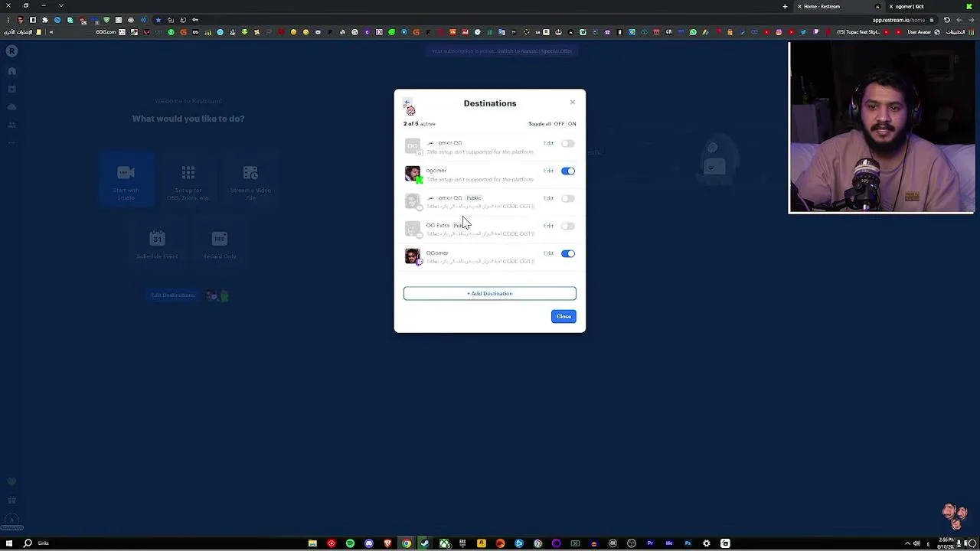Select the ogomer Kick channel avatar

point(413,174)
